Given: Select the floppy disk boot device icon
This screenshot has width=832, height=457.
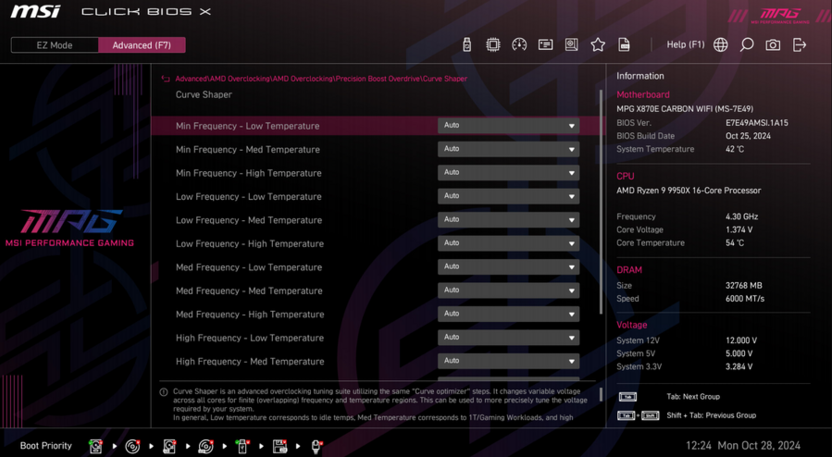Looking at the screenshot, I should tap(280, 446).
